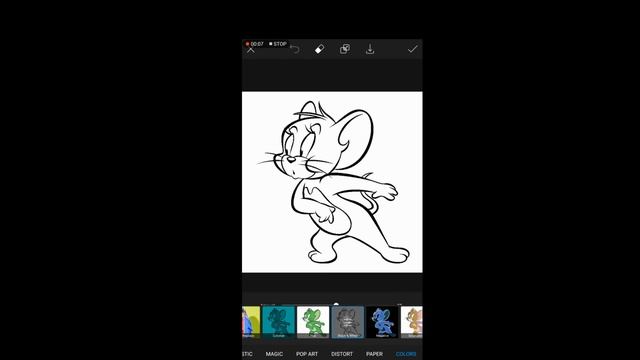The image size is (640, 360).
Task: Select the Eraser tool in the top bar
Action: 320,49
